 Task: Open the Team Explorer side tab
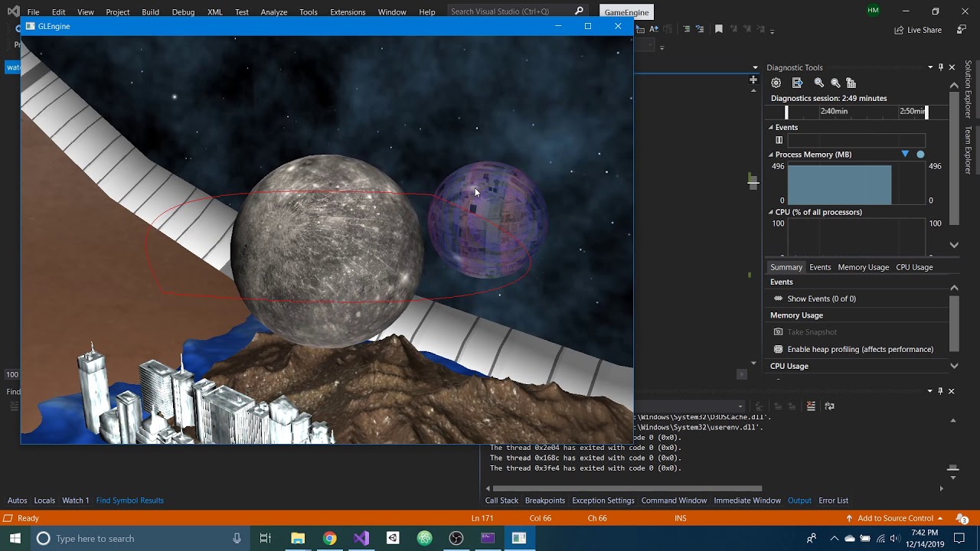pyautogui.click(x=968, y=151)
